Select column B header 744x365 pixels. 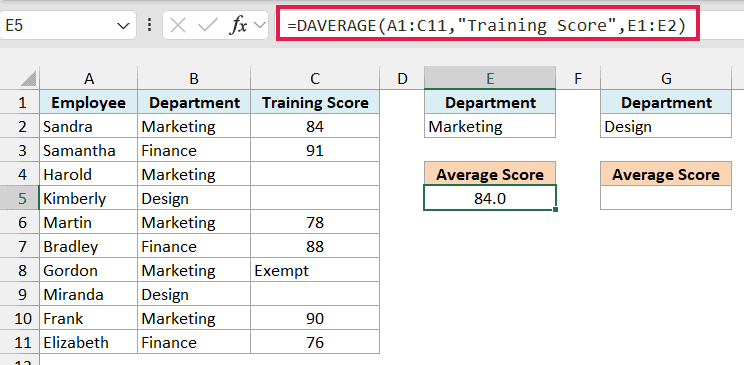click(194, 78)
